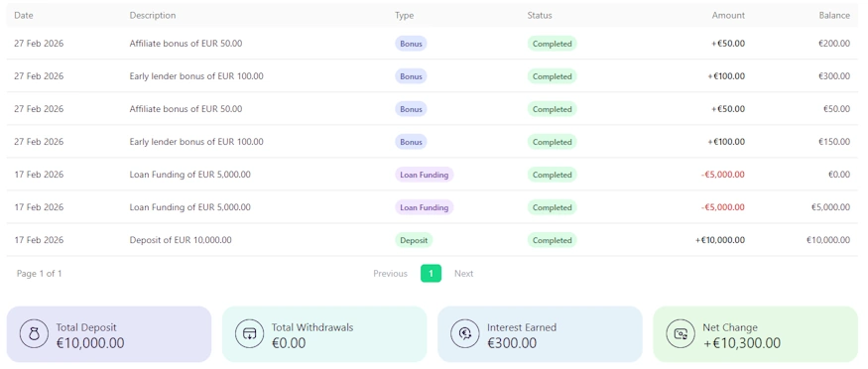This screenshot has height=369, width=868.
Task: Click Bonus badge in the €50.00 balance row
Action: (x=411, y=109)
